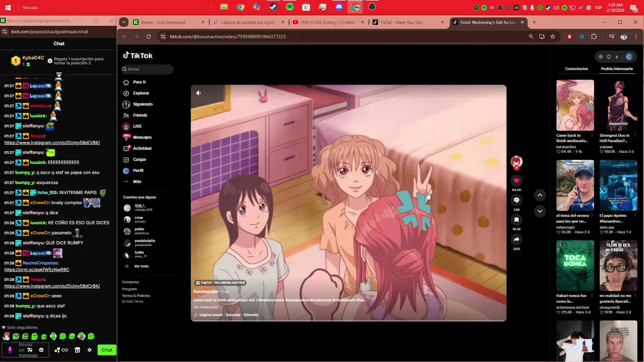Share the video using the arrow icon

[x=516, y=239]
